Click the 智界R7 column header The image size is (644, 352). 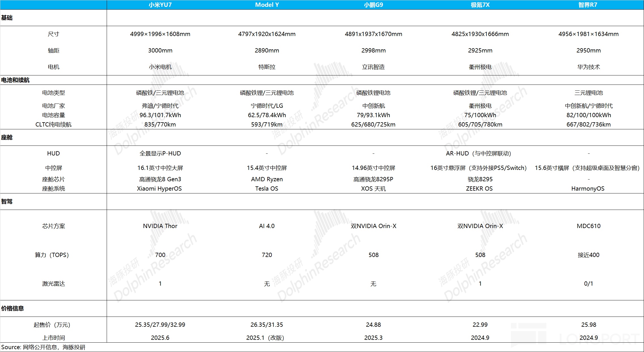coord(588,5)
